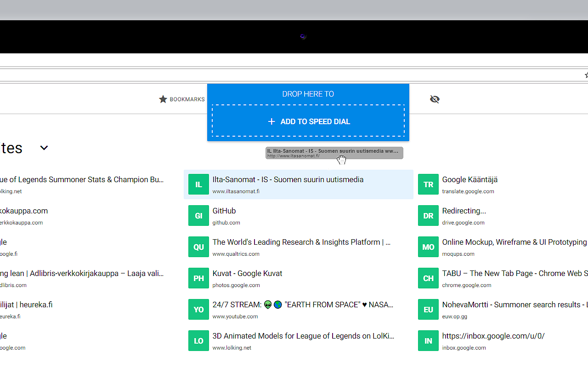The height and width of the screenshot is (368, 588).
Task: Click the MO moqups site icon
Action: pyautogui.click(x=428, y=247)
